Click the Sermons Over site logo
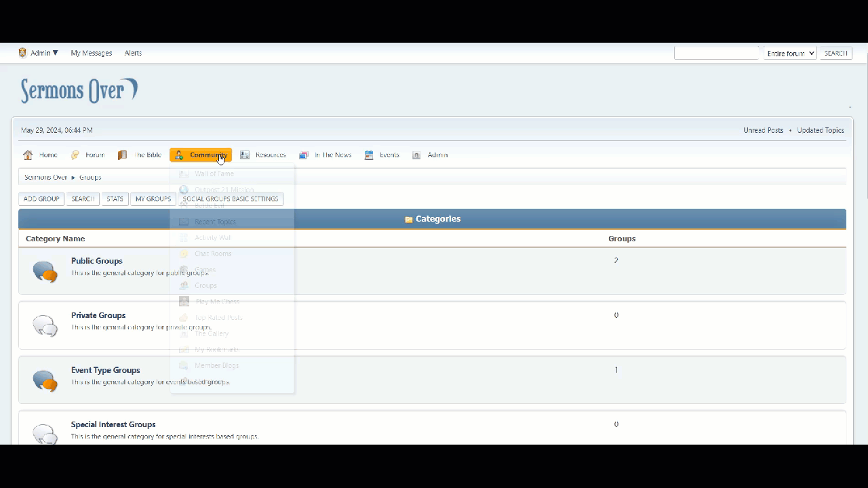This screenshot has width=868, height=488. tap(79, 91)
